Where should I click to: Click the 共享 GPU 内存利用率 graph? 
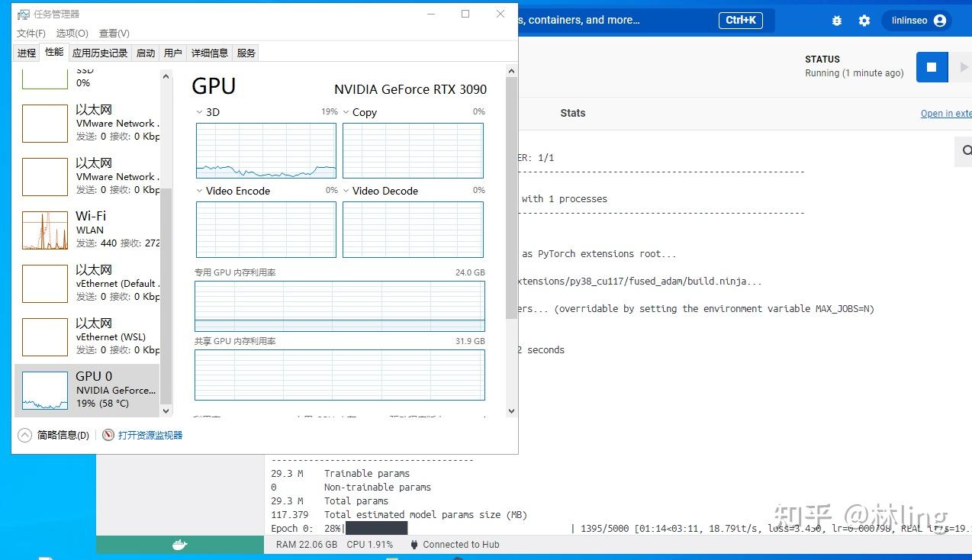point(340,375)
